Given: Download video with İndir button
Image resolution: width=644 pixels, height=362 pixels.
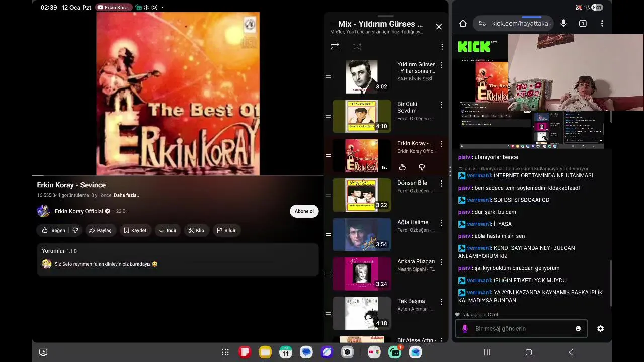Looking at the screenshot, I should 168,230.
